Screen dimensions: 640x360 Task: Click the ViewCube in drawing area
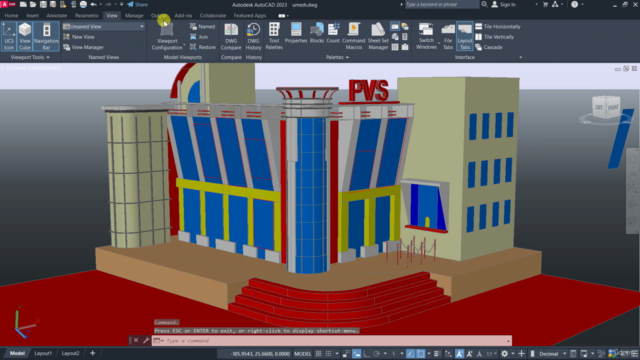coord(606,108)
